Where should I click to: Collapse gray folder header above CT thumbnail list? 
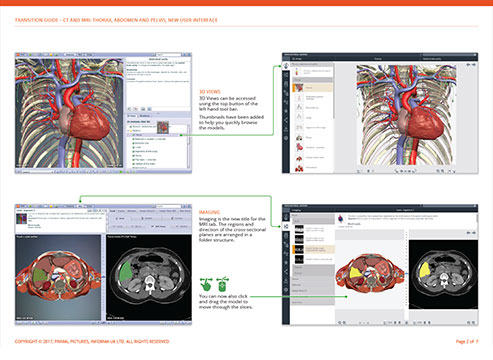point(313,221)
